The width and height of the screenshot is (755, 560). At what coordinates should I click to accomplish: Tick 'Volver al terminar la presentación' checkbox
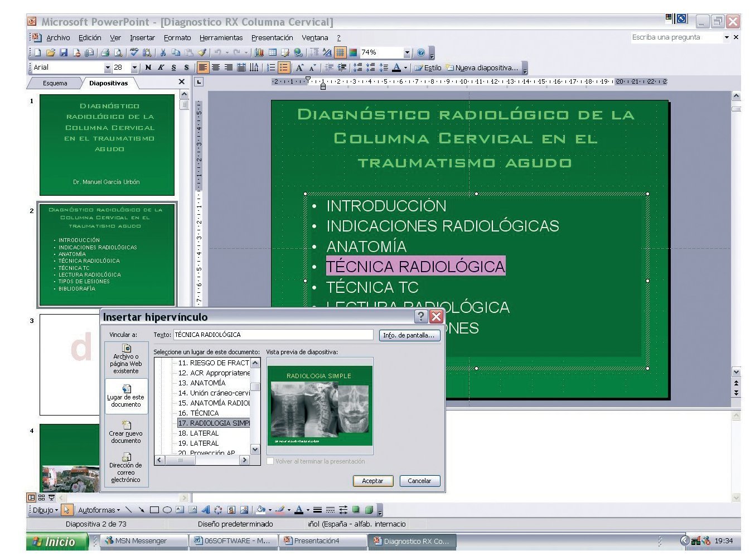(x=270, y=461)
